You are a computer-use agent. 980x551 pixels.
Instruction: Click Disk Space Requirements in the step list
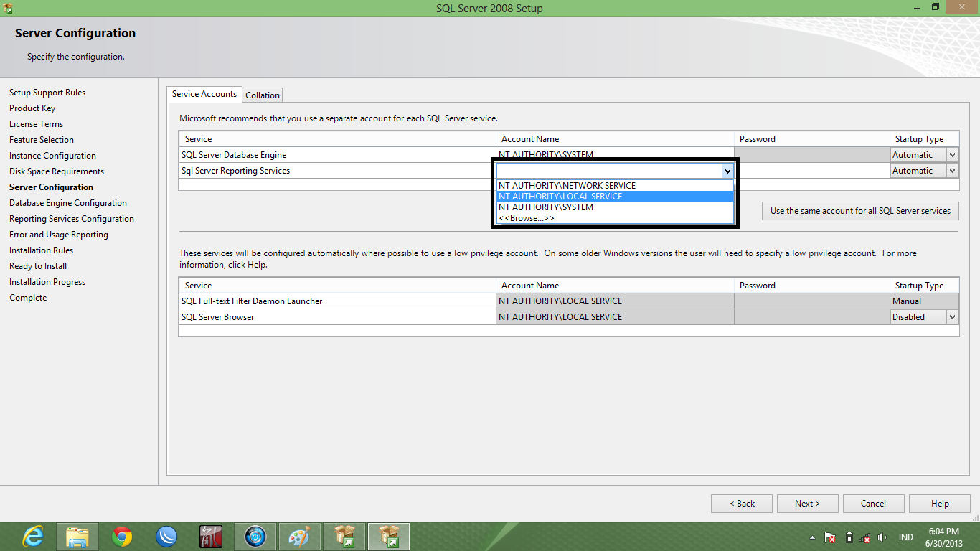tap(57, 171)
